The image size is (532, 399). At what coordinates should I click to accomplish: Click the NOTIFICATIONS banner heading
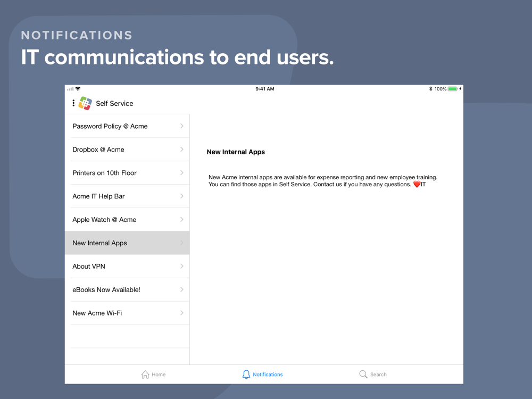coord(77,35)
